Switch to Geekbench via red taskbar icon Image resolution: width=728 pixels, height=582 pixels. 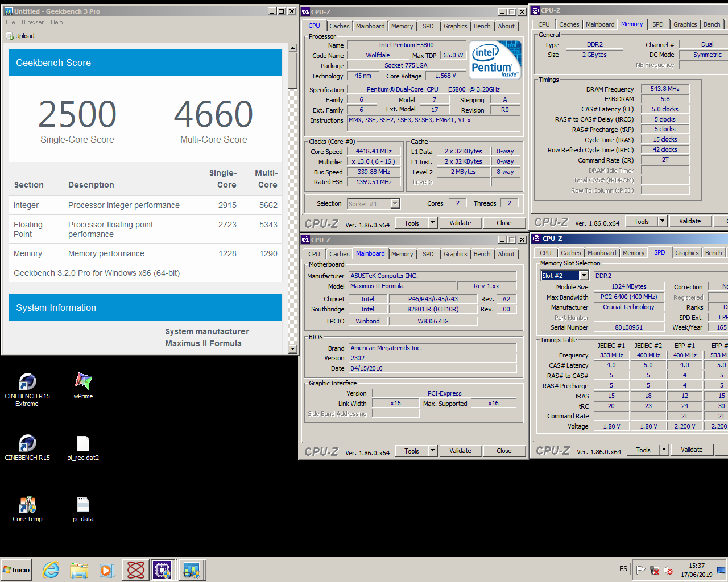click(x=135, y=569)
